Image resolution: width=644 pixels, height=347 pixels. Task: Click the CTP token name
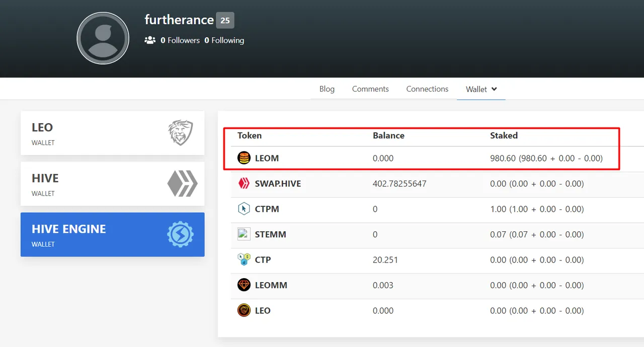263,260
